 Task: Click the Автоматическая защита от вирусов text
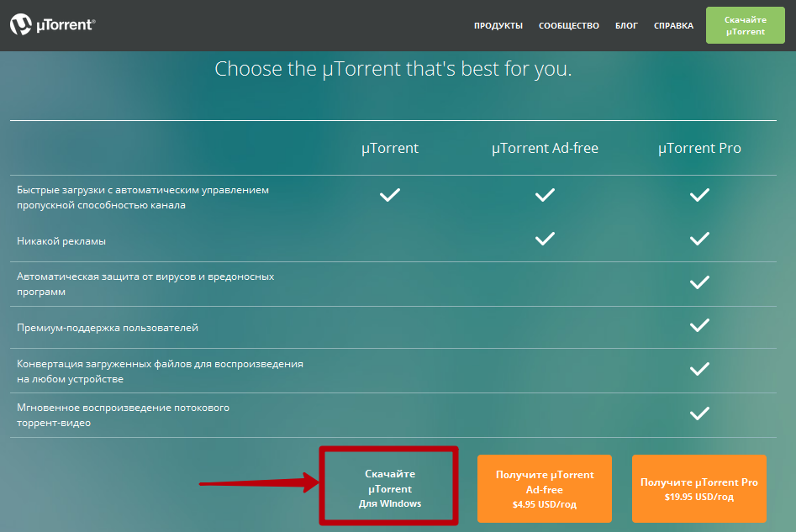[145, 284]
